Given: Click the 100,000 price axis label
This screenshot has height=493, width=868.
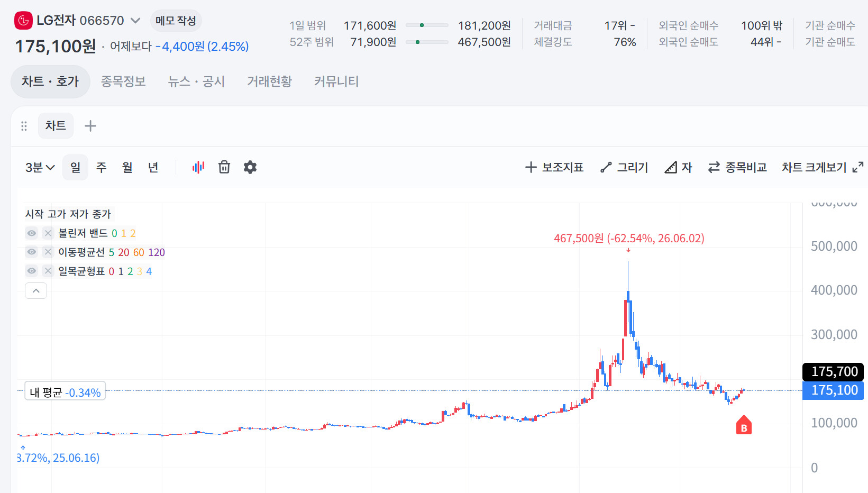Looking at the screenshot, I should 834,423.
